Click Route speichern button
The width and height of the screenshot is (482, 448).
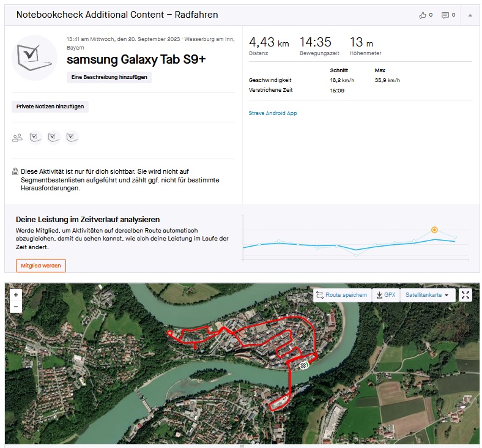coord(342,295)
